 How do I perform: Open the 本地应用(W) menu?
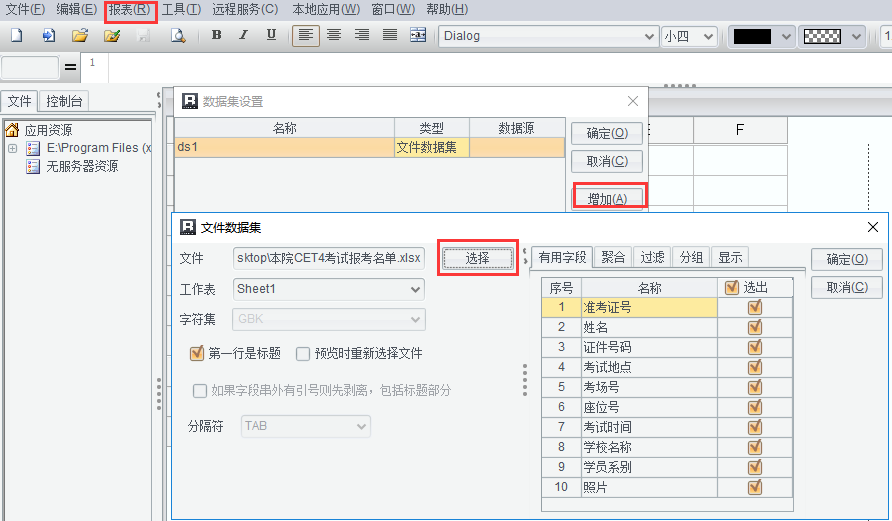[326, 9]
